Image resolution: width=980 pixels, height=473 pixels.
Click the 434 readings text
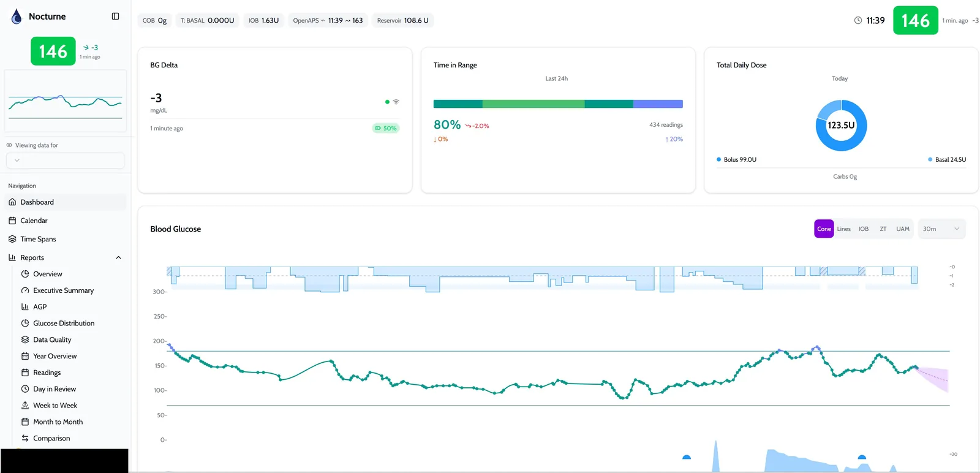[x=666, y=125]
